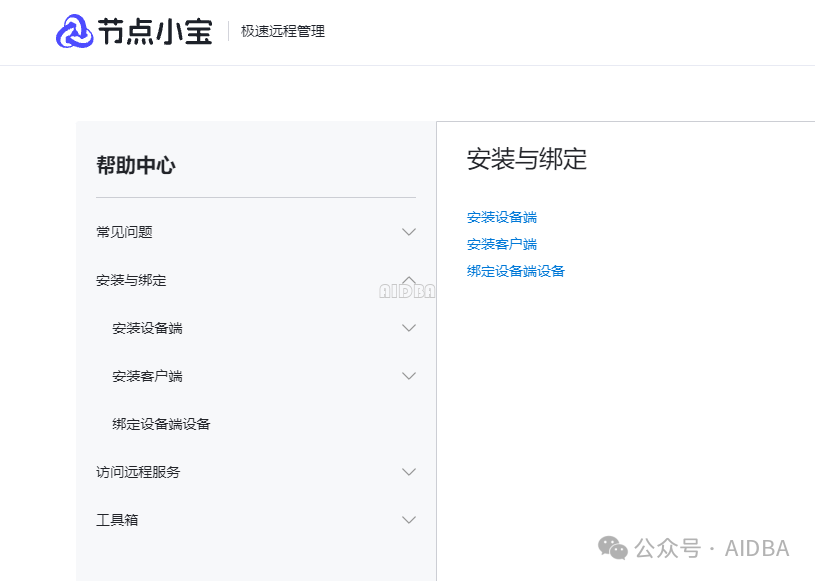
Task: Expand the 工具箱 section chevron
Action: (408, 520)
